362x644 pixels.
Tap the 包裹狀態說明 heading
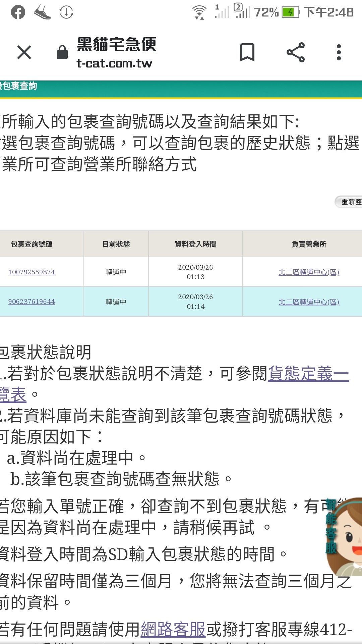click(46, 352)
